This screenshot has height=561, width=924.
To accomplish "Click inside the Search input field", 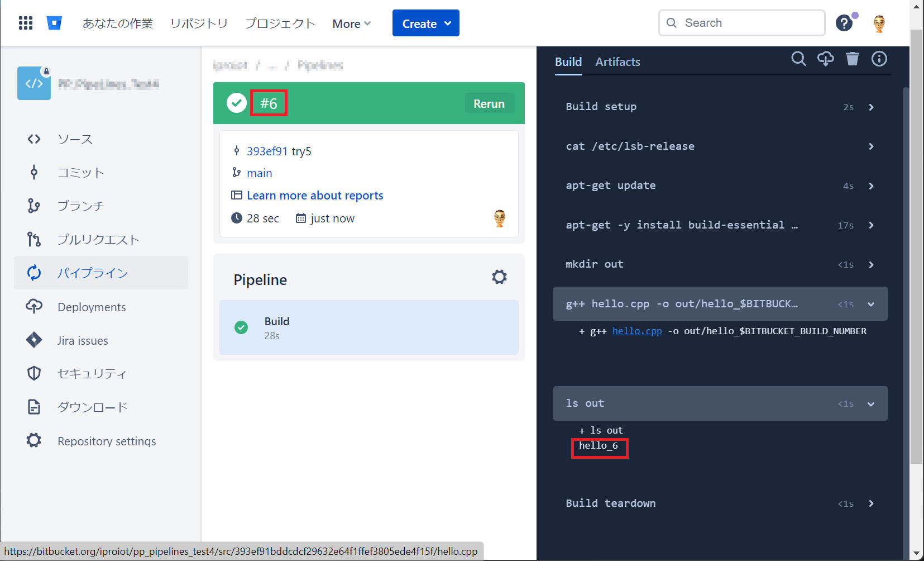I will (x=741, y=23).
